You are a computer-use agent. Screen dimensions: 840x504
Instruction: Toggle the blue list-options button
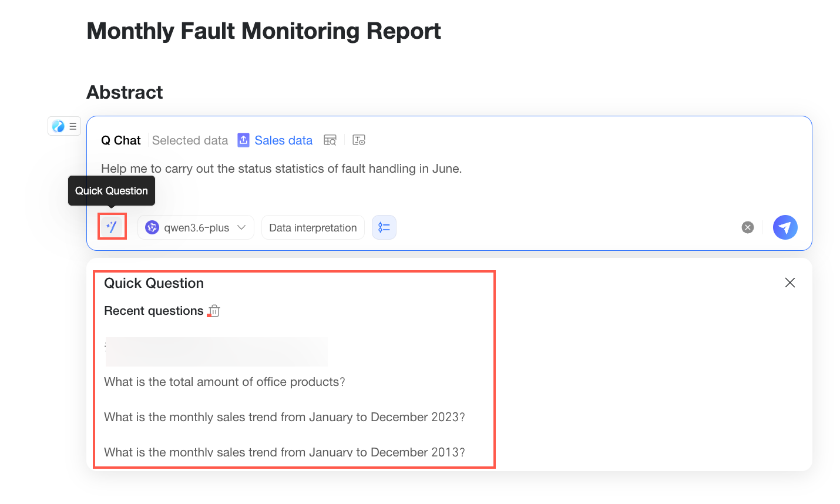[x=384, y=227]
